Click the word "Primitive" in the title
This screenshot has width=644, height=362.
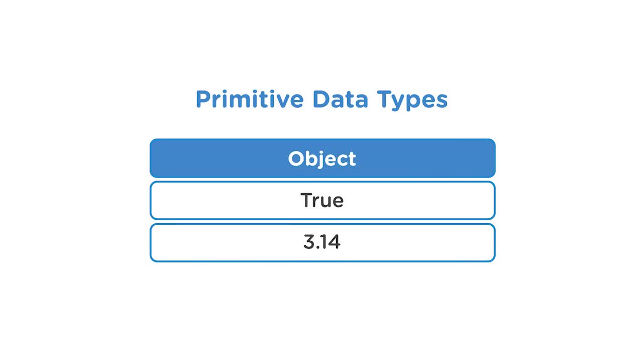pyautogui.click(x=249, y=99)
